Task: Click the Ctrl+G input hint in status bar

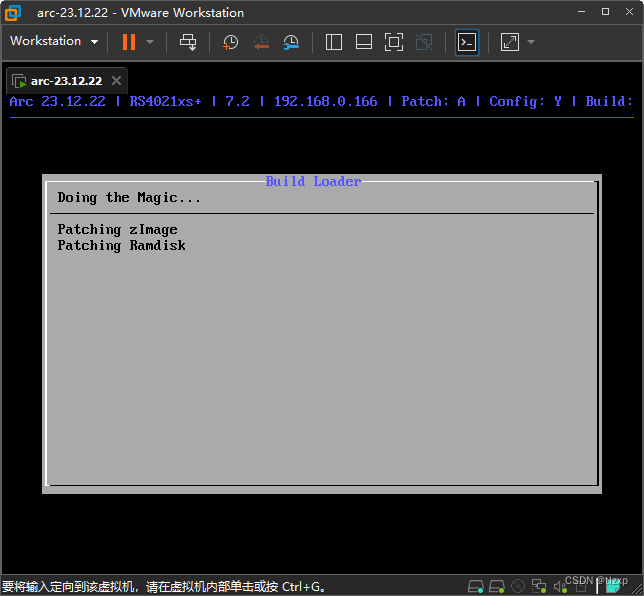Action: (x=164, y=587)
